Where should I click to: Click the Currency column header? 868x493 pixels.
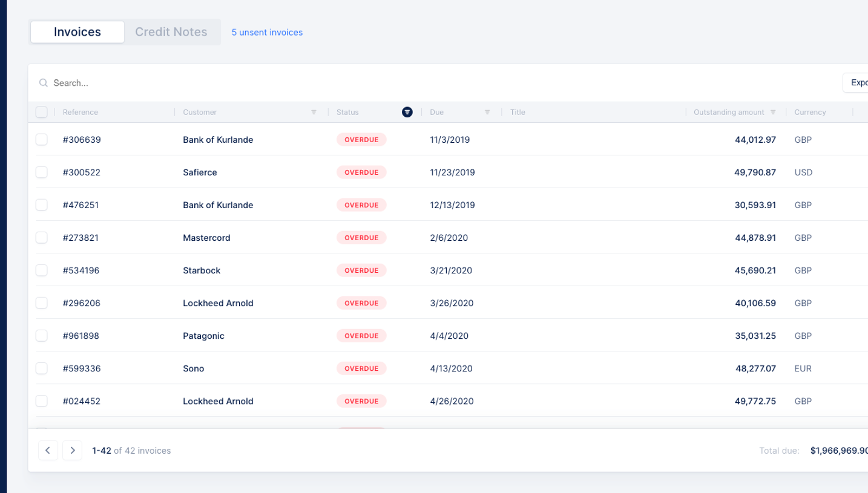(810, 112)
